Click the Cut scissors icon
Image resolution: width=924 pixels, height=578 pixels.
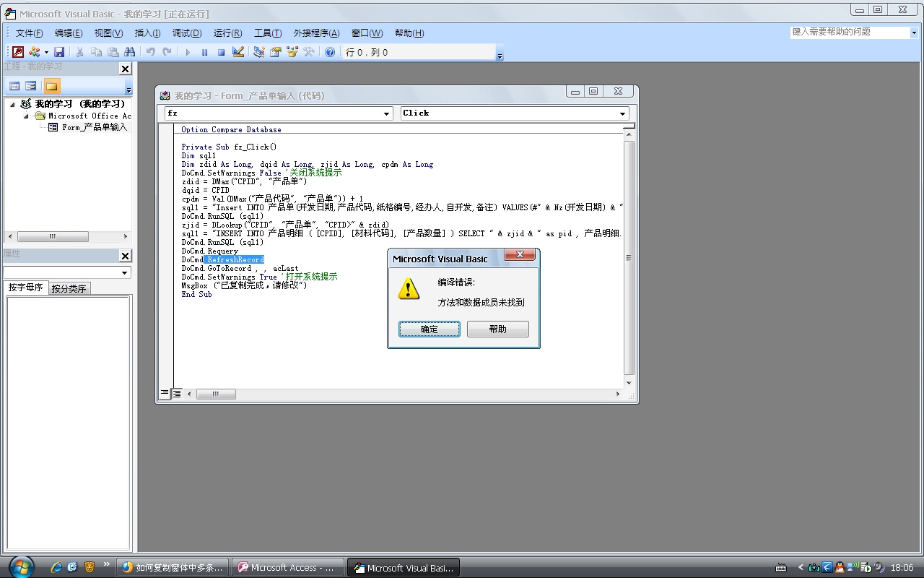[79, 52]
